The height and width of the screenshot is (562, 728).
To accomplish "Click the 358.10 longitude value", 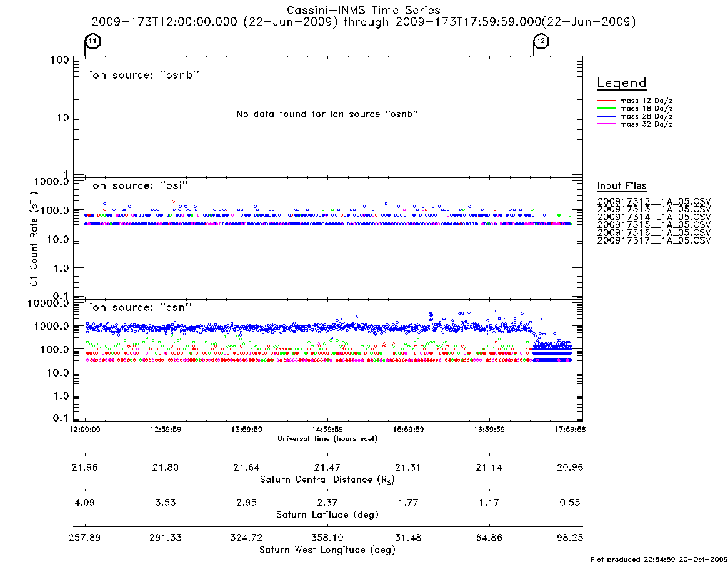I will click(327, 538).
